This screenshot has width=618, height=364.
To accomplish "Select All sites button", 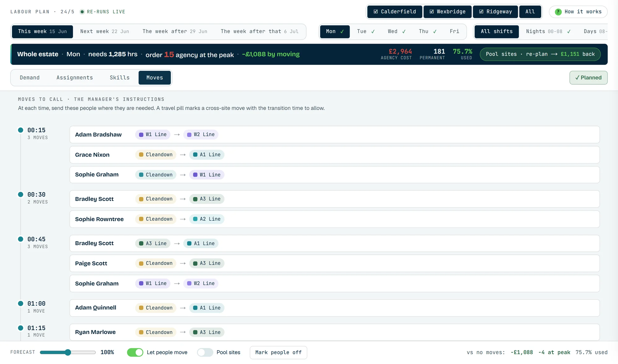I will click(530, 12).
